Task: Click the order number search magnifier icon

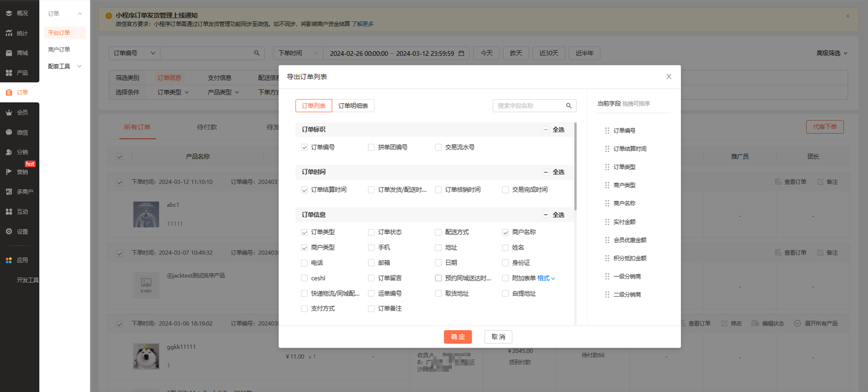Action: pos(257,53)
